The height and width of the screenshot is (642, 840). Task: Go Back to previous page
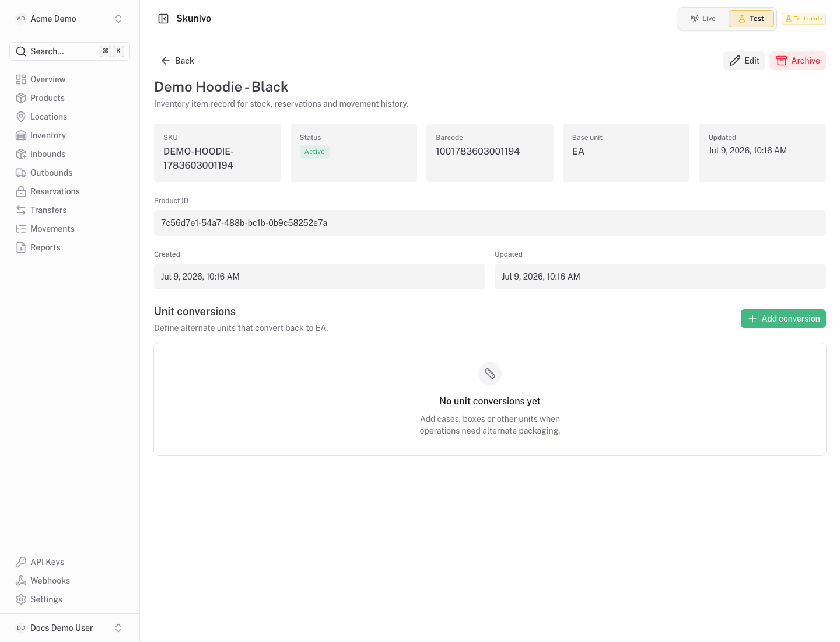tap(177, 61)
